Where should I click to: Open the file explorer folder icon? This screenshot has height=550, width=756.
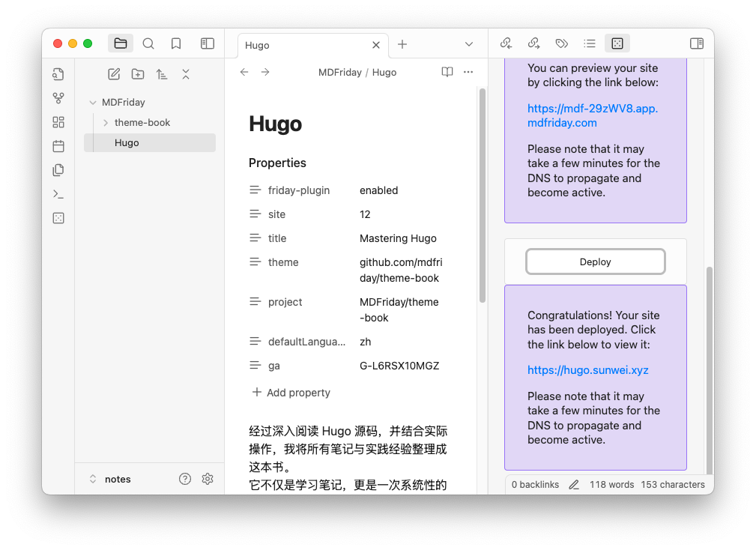point(121,44)
